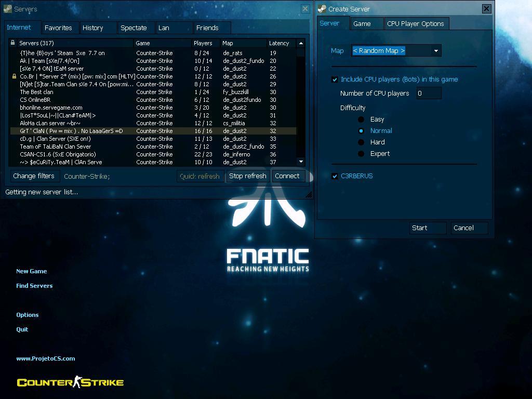This screenshot has height=399, width=532.
Task: Click the padlock icon on Co.Br server row
Action: tap(14, 76)
